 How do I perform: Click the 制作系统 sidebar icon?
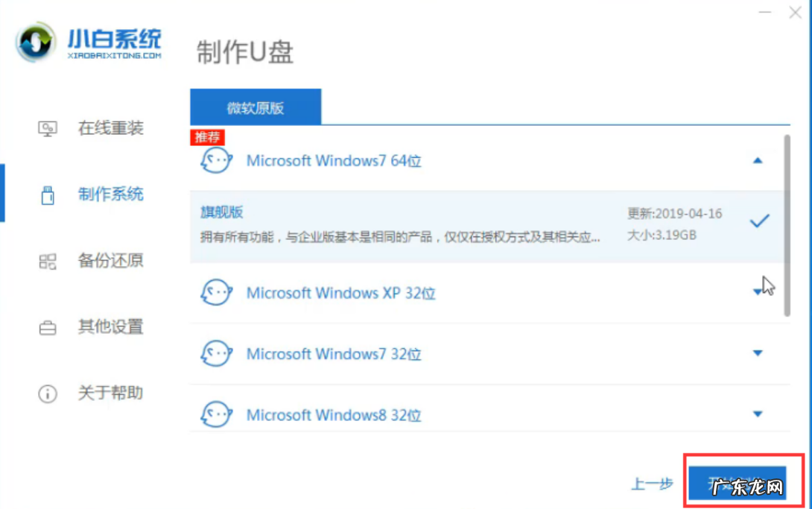click(48, 195)
